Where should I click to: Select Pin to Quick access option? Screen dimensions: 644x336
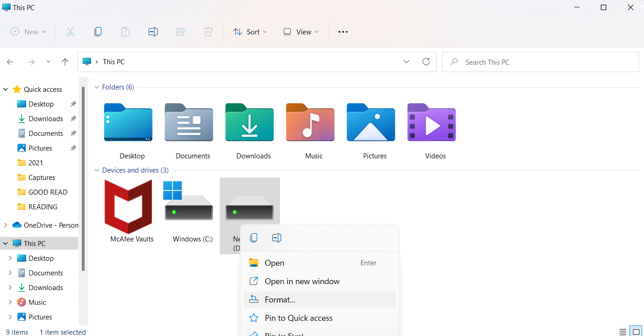click(x=298, y=318)
